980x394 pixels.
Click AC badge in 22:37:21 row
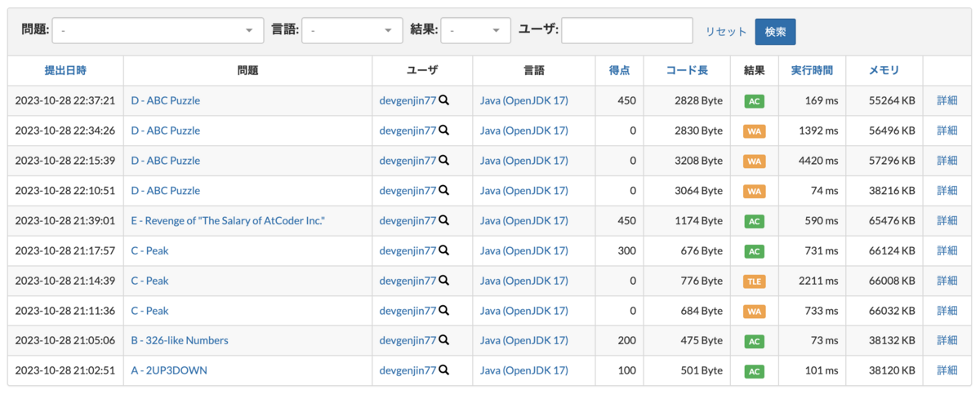(755, 101)
